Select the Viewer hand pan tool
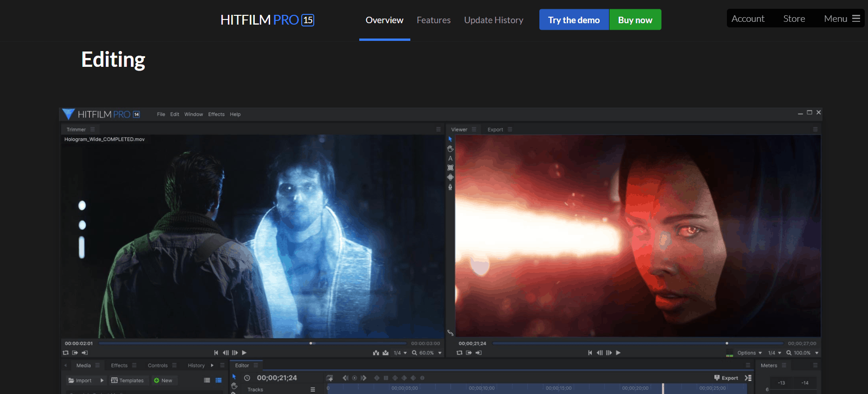The image size is (868, 394). [450, 149]
